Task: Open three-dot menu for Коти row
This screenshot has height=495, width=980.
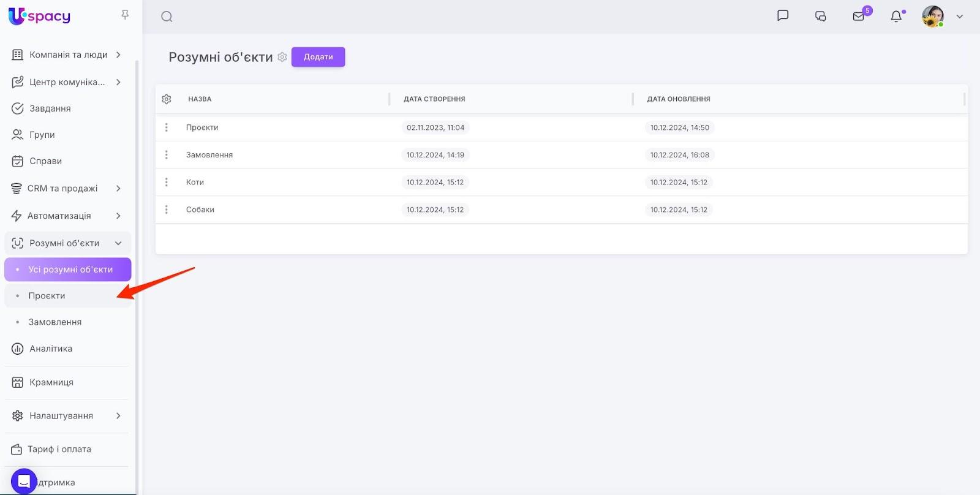Action: click(x=166, y=182)
